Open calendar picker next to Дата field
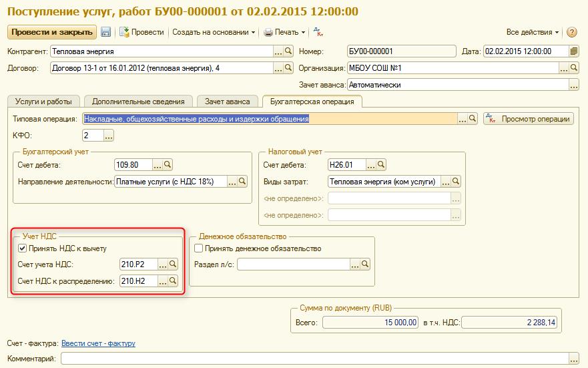This screenshot has width=588, height=368. (574, 51)
